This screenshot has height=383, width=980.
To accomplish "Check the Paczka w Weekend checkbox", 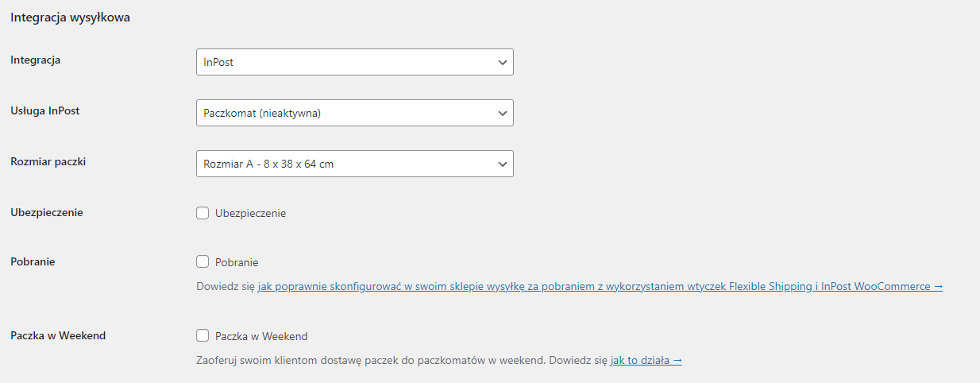I will click(203, 335).
